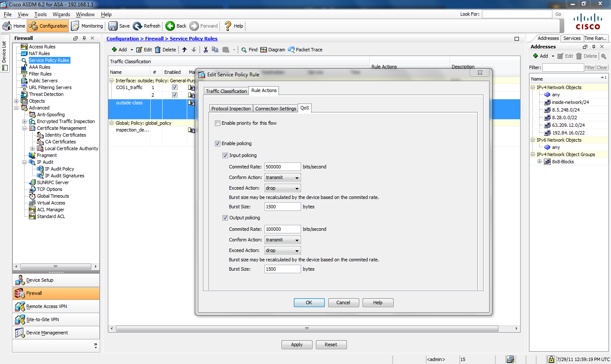Image resolution: width=611 pixels, height=364 pixels.
Task: Apply the configuration changes
Action: click(297, 344)
